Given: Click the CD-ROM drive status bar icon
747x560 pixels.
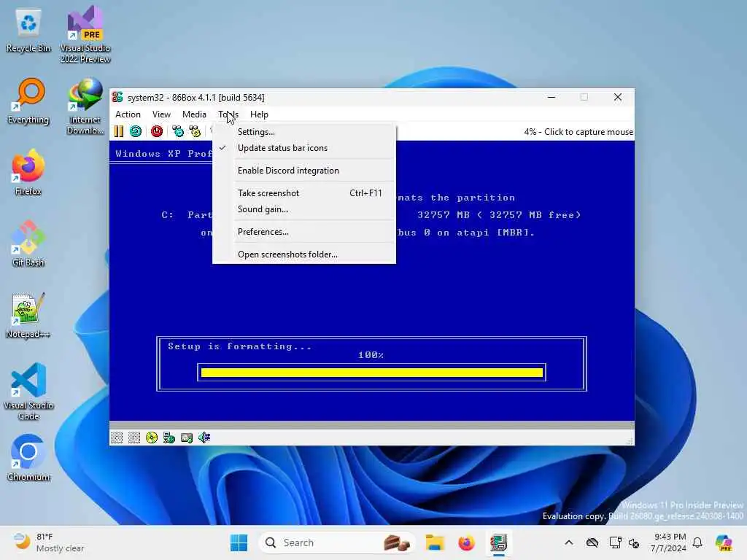Looking at the screenshot, I should (x=152, y=437).
